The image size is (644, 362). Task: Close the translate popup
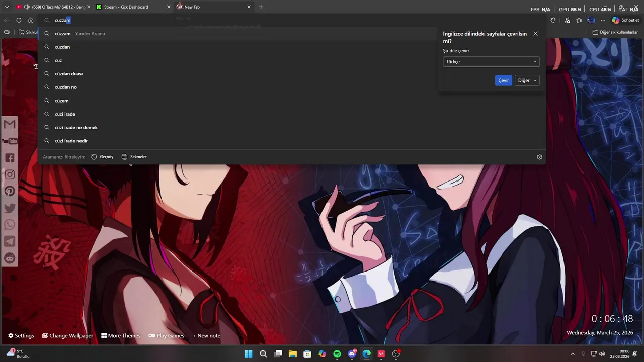pyautogui.click(x=535, y=34)
